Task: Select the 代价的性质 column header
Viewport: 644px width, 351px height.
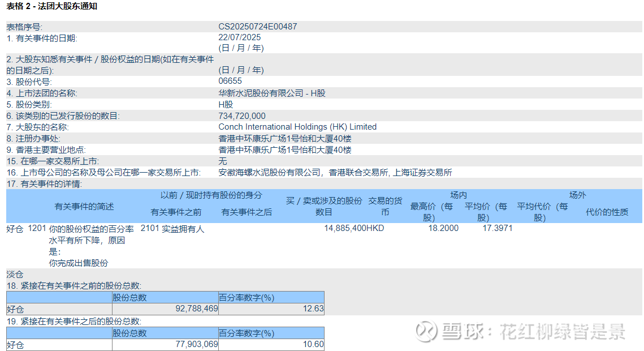Action: 607,212
